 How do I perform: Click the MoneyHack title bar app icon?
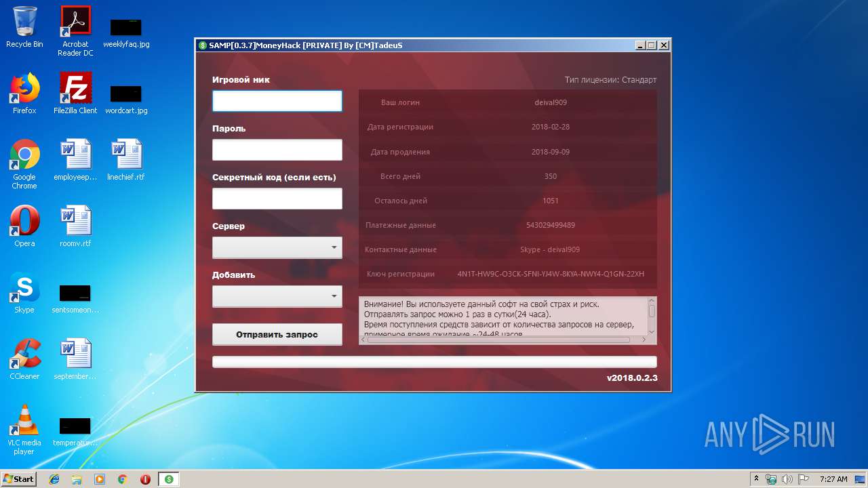click(203, 45)
